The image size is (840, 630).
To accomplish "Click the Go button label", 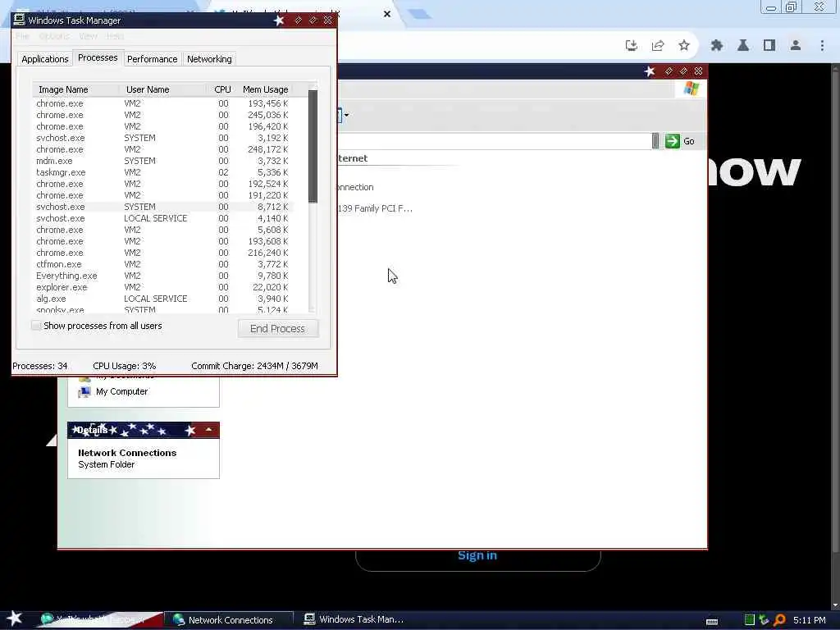I will click(x=689, y=141).
